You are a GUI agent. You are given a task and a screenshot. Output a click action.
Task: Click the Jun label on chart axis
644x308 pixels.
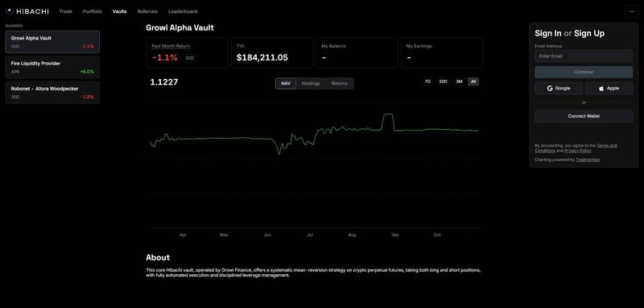(267, 235)
